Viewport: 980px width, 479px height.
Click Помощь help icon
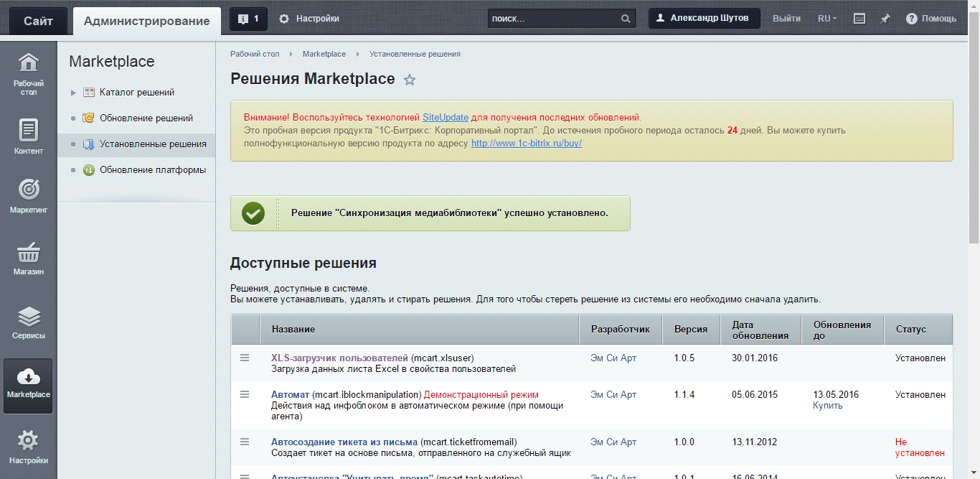912,19
